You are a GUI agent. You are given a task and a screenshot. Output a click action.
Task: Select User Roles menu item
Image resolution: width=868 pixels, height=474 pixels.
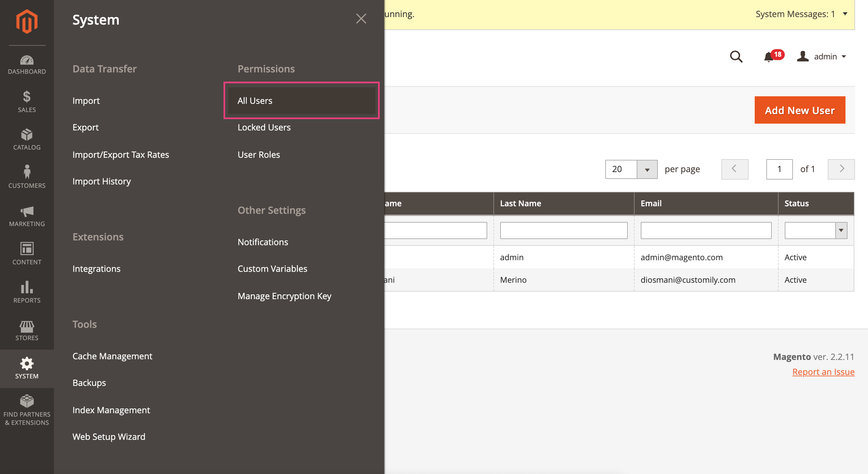[x=258, y=155]
